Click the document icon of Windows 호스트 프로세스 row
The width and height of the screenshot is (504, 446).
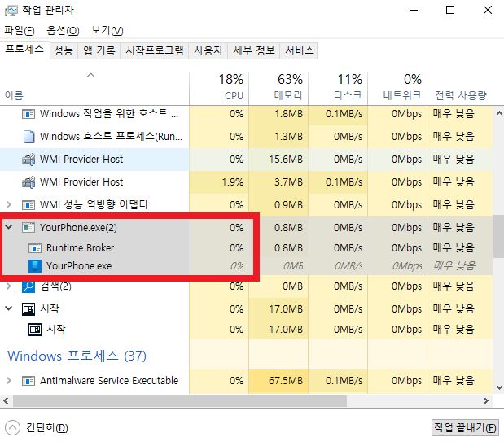(x=28, y=137)
